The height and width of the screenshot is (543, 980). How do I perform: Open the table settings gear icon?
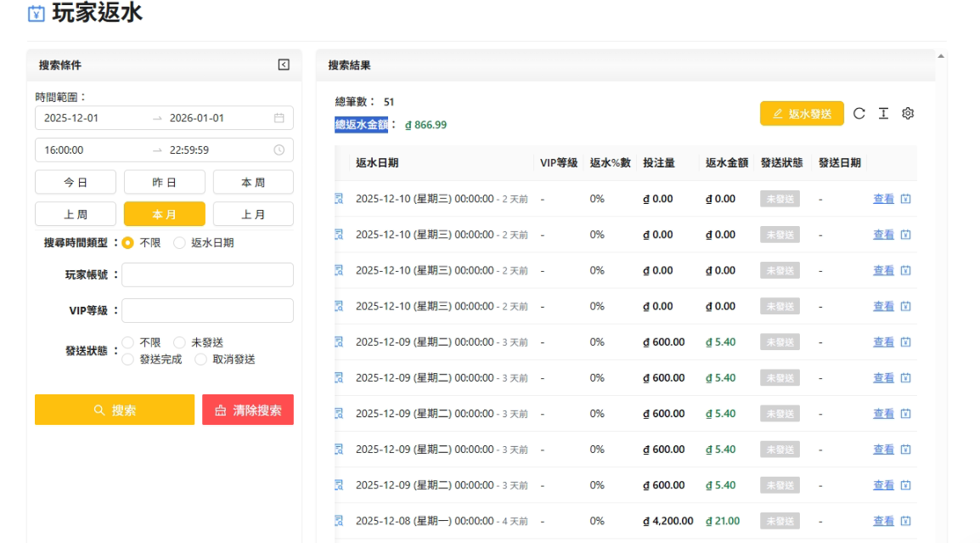point(908,114)
